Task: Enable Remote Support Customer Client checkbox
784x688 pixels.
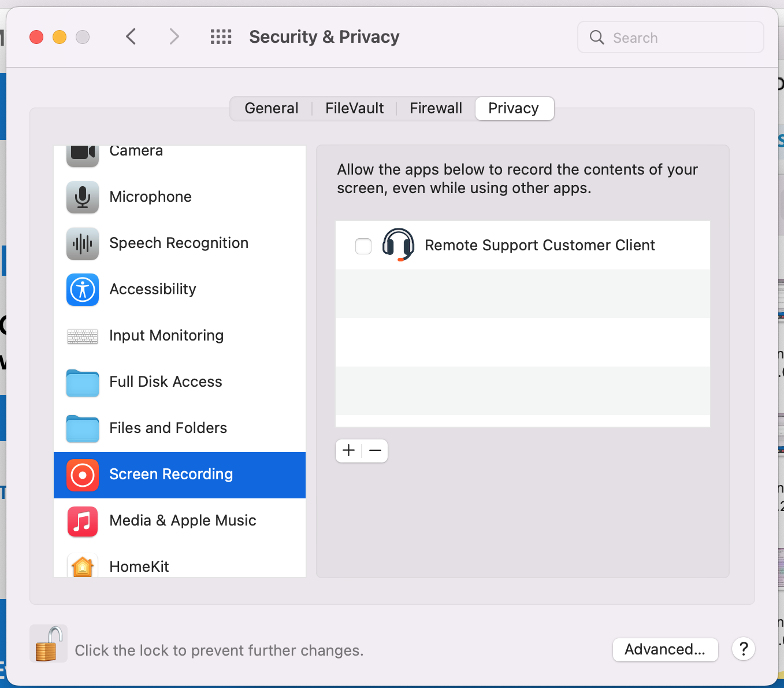Action: point(363,246)
